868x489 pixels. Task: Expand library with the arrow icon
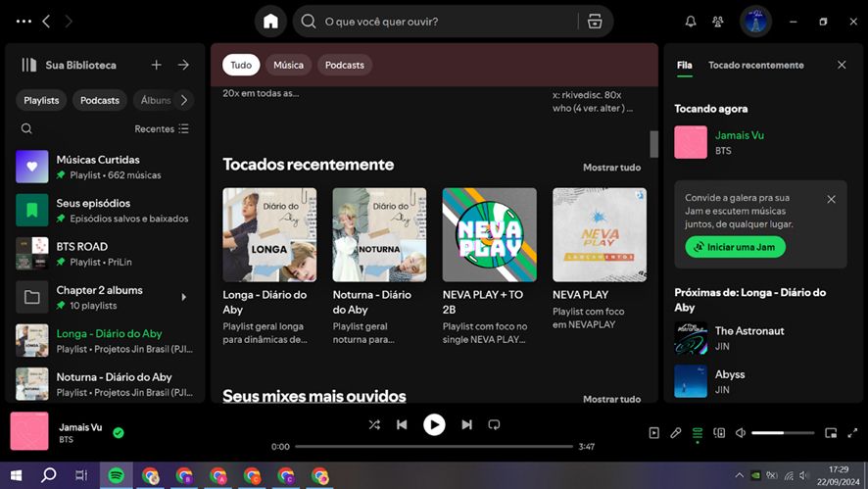tap(183, 65)
